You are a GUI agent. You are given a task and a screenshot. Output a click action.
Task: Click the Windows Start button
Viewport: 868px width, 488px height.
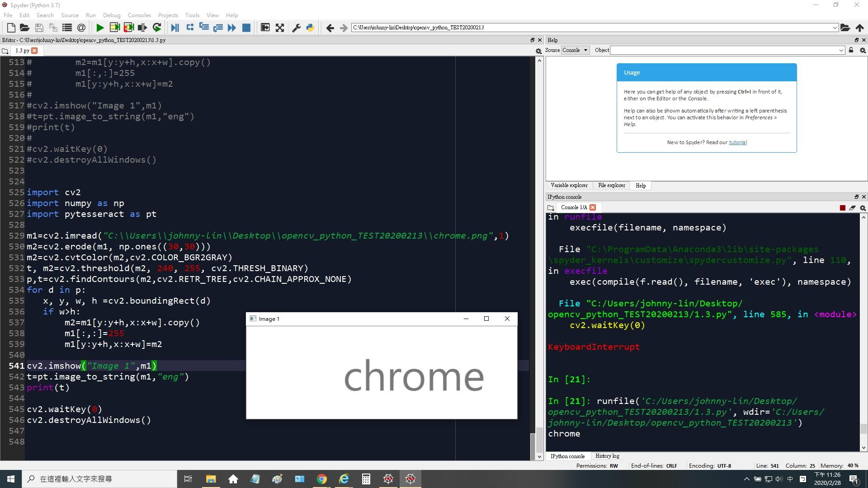11,479
